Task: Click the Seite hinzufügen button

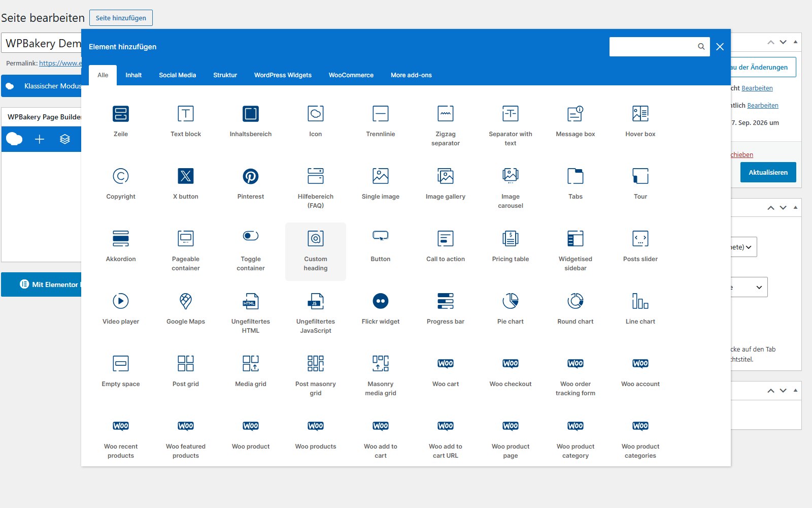Action: coord(121,18)
